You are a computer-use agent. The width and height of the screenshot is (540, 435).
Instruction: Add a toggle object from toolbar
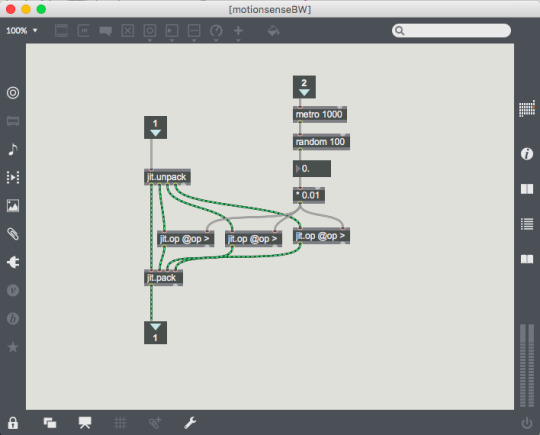coord(127,31)
